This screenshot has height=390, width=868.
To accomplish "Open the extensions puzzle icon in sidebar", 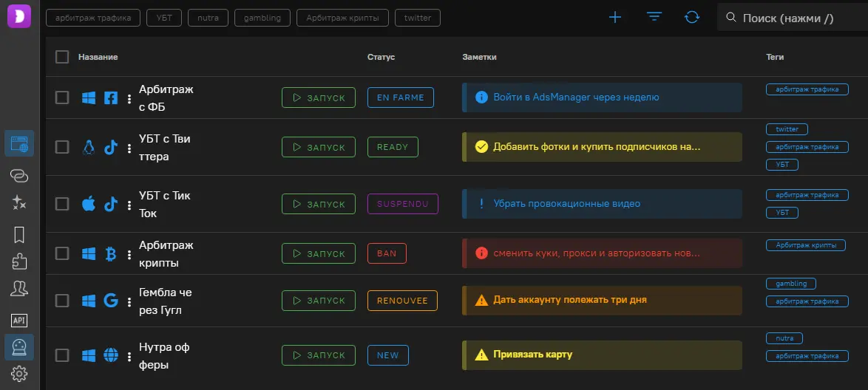I will [x=19, y=261].
